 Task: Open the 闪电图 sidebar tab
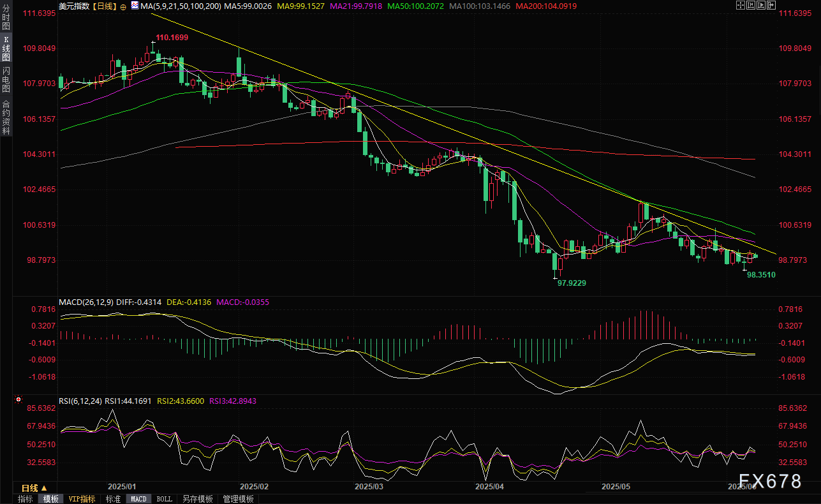pyautogui.click(x=6, y=78)
